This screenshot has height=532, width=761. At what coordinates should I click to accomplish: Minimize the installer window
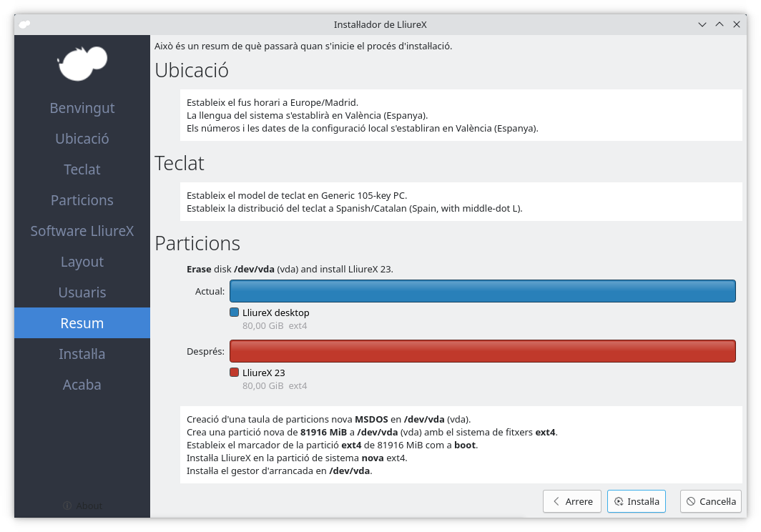[x=704, y=24]
